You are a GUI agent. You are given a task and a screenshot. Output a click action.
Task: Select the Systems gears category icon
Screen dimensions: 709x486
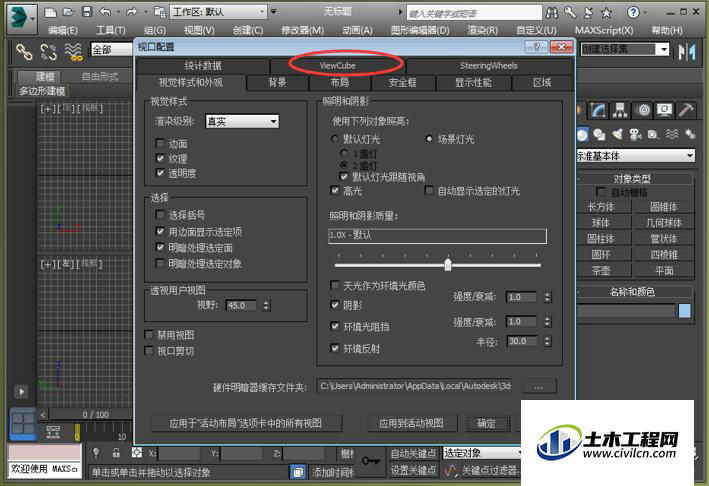tap(690, 134)
